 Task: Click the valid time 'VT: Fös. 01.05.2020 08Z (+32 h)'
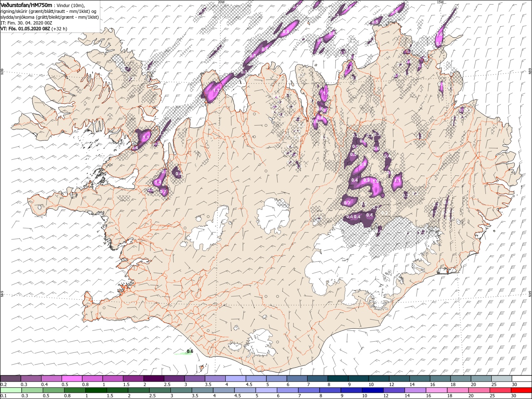coord(34,29)
